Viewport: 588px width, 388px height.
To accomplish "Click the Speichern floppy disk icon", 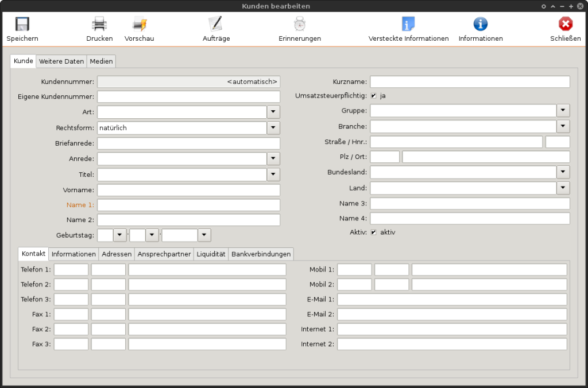I will click(x=22, y=24).
